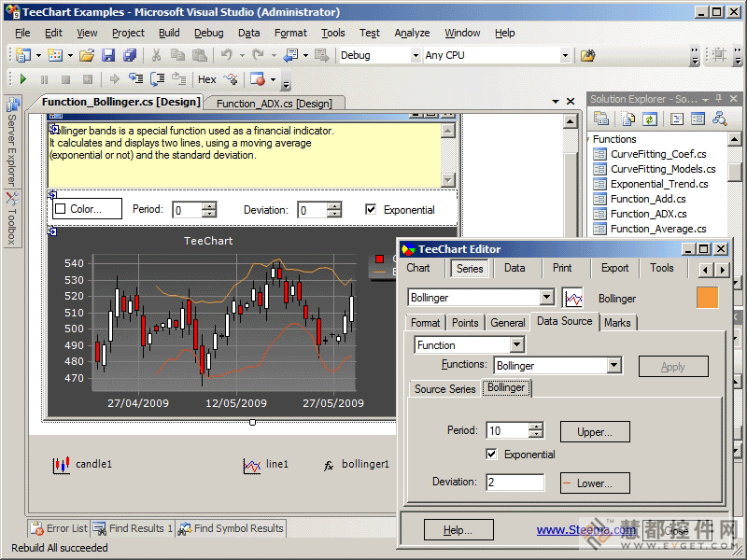Open the Function data source dropdown
Screen dimensions: 747x560
tap(516, 344)
